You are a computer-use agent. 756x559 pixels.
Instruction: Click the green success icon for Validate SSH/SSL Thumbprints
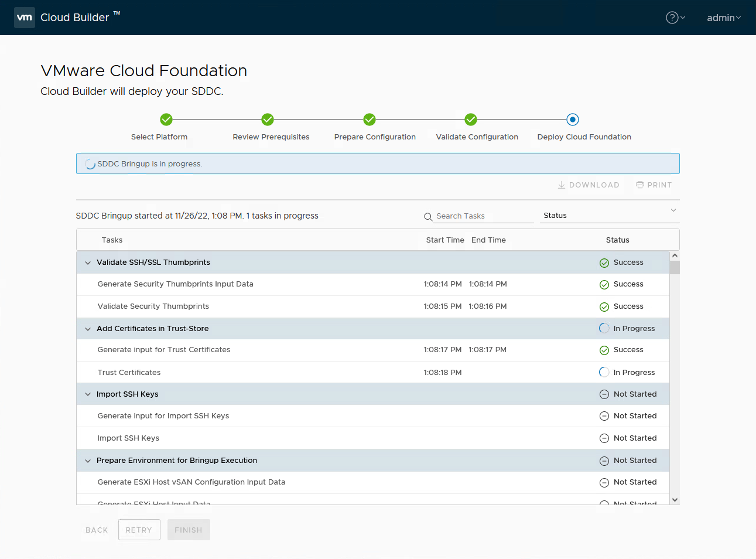click(604, 263)
